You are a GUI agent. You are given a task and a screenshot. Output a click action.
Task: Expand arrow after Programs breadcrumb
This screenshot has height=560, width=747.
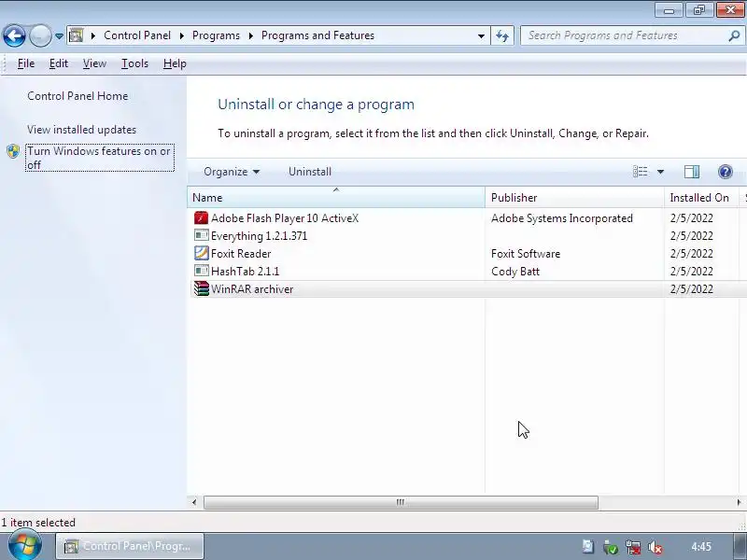(x=251, y=35)
